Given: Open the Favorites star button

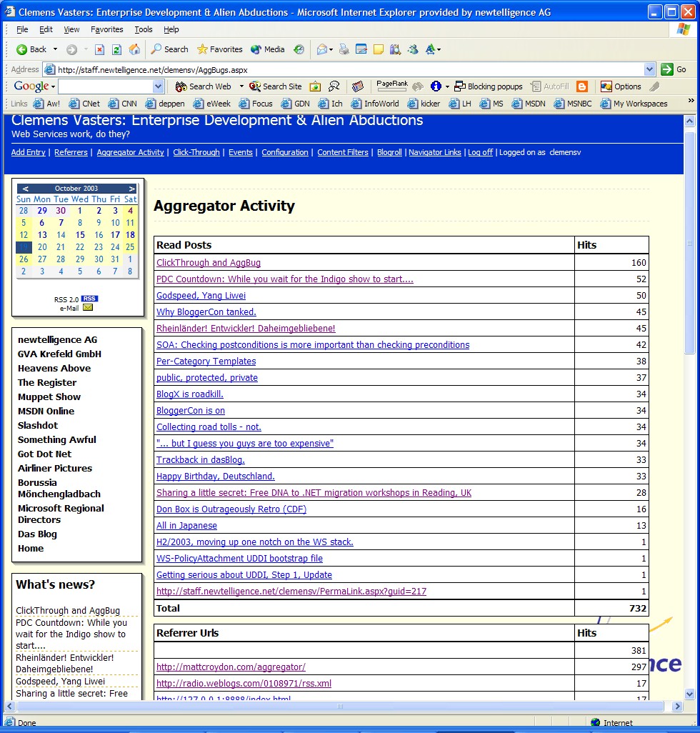Looking at the screenshot, I should (219, 49).
